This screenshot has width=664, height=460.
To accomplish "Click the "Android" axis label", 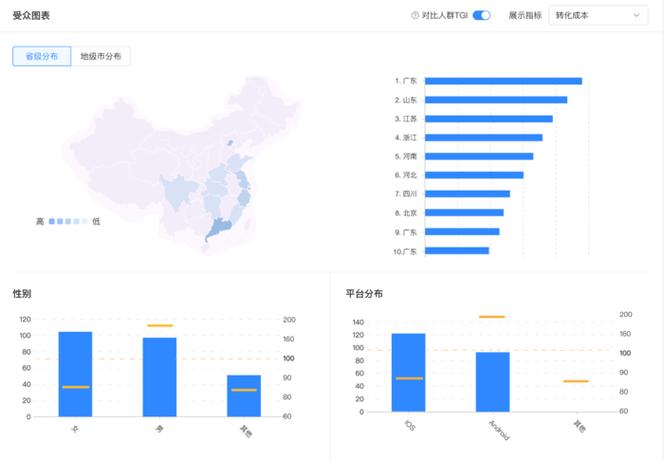I will pyautogui.click(x=499, y=430).
